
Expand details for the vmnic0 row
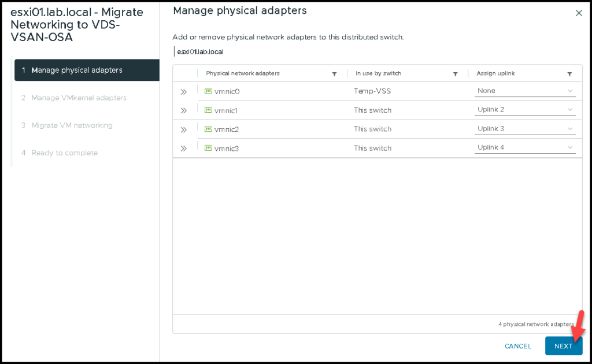click(x=184, y=91)
